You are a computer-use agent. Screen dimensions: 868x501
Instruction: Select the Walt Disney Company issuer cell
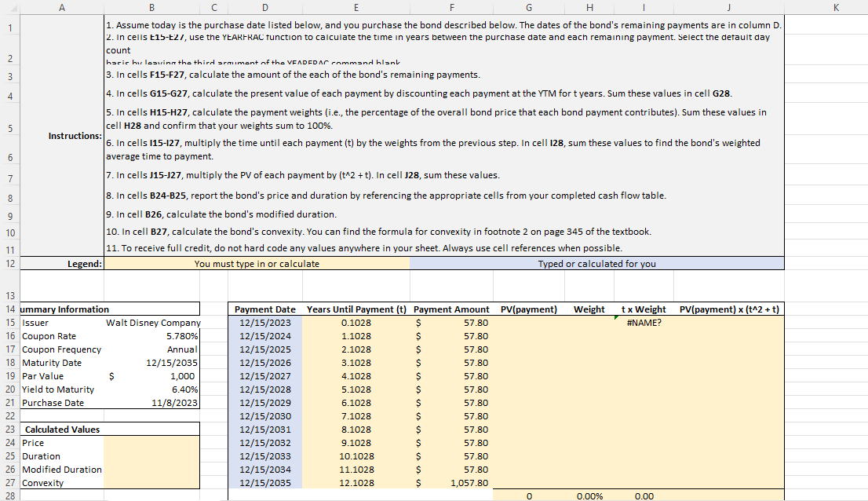154,322
